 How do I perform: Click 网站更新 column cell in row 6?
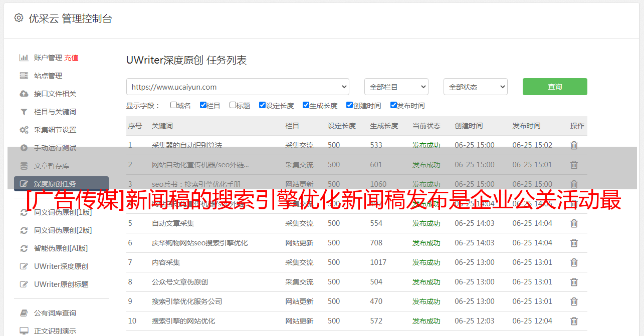299,243
